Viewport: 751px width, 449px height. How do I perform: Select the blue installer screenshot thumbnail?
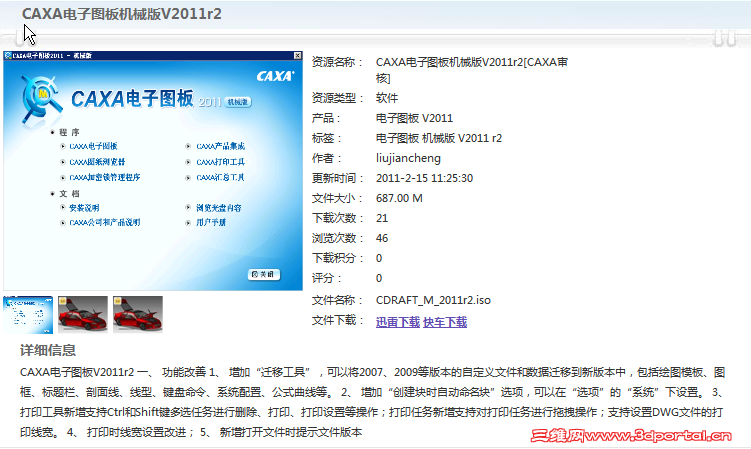28,314
